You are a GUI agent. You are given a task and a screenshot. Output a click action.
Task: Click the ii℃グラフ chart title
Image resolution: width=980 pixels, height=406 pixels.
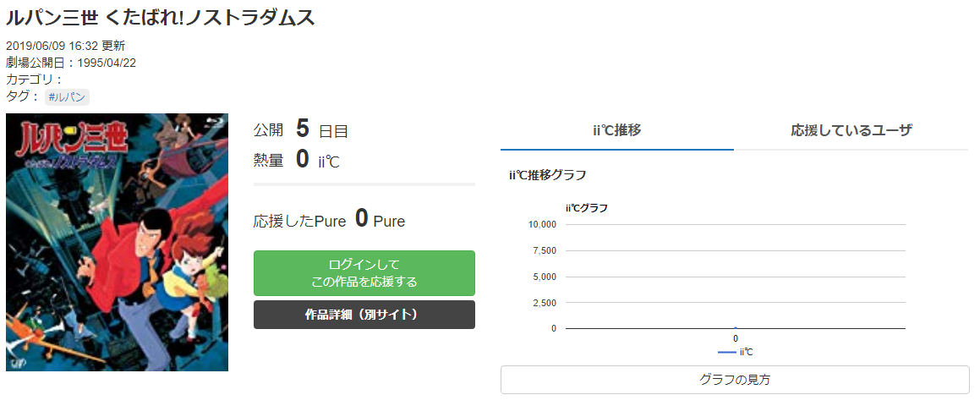click(x=586, y=208)
